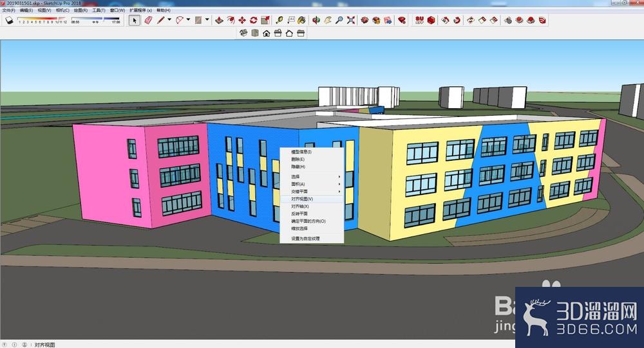
Task: Switch to Front view house icon
Action: pyautogui.click(x=267, y=33)
